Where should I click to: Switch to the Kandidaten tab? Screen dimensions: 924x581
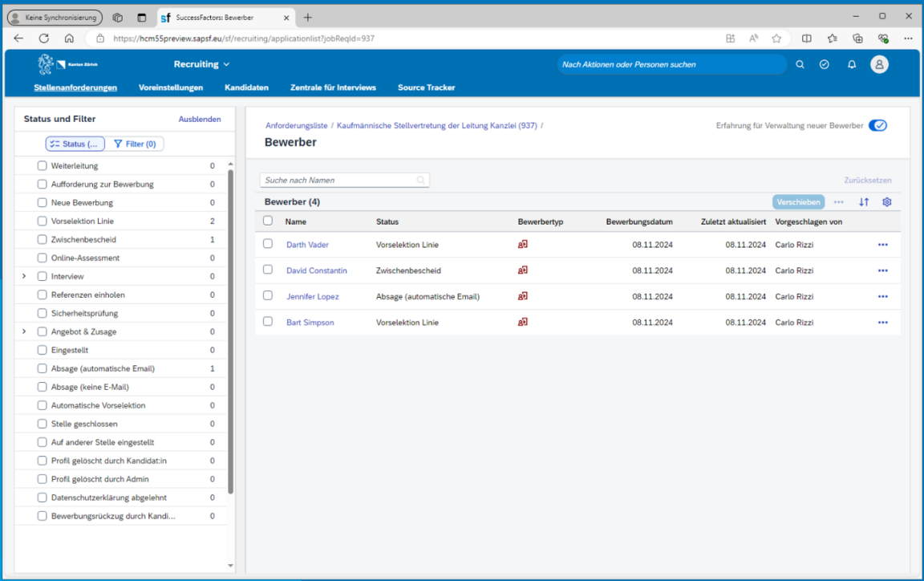coord(246,87)
